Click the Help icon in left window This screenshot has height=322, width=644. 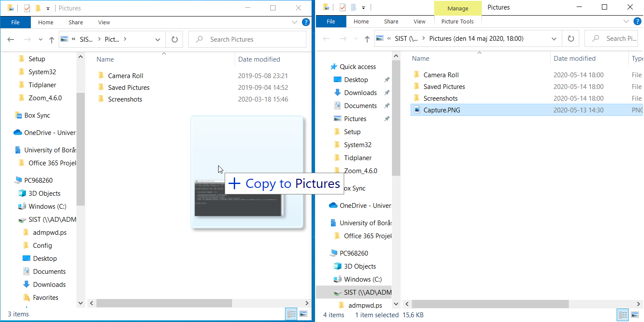(x=306, y=22)
